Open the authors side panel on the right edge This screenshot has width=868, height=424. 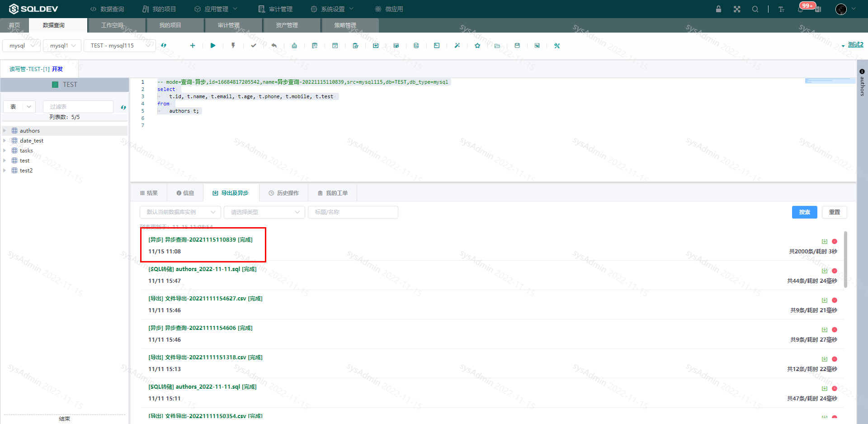(862, 83)
